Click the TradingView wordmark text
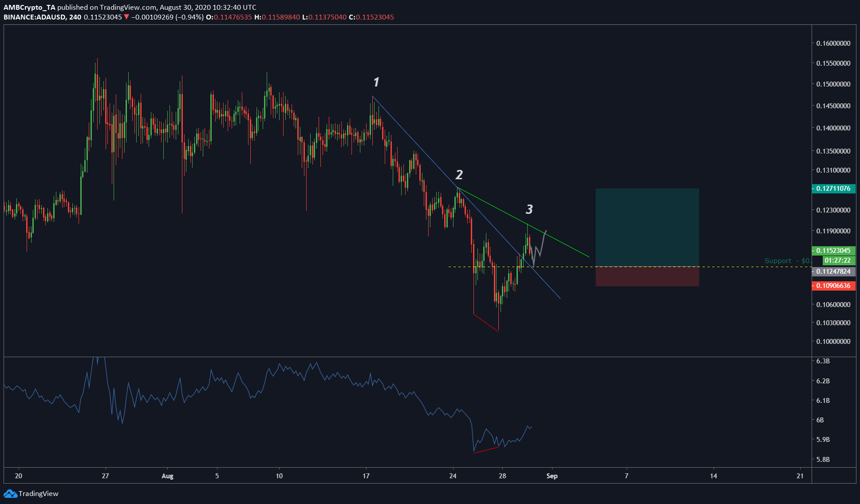Screen dimensions: 860x504 tap(39, 493)
